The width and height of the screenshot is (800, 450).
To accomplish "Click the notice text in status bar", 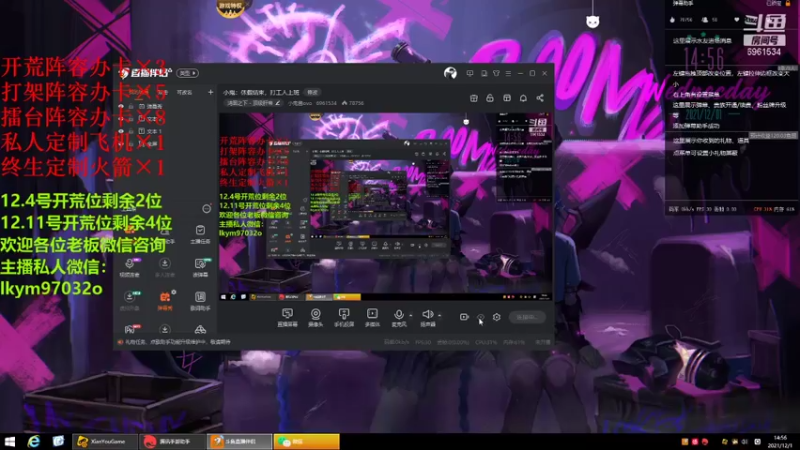I will tap(178, 342).
